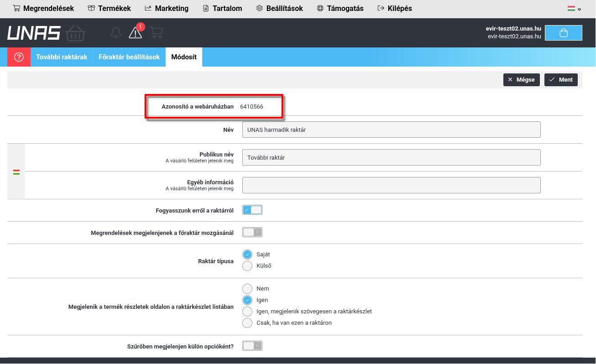Click the Egyéb információ input field
596x364 pixels.
point(391,185)
